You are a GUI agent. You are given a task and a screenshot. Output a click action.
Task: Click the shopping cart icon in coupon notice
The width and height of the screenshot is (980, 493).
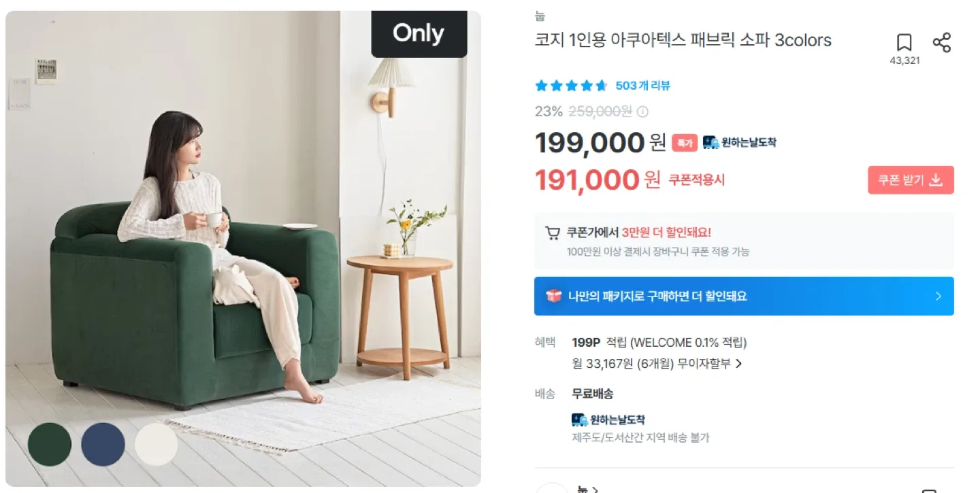coord(553,233)
